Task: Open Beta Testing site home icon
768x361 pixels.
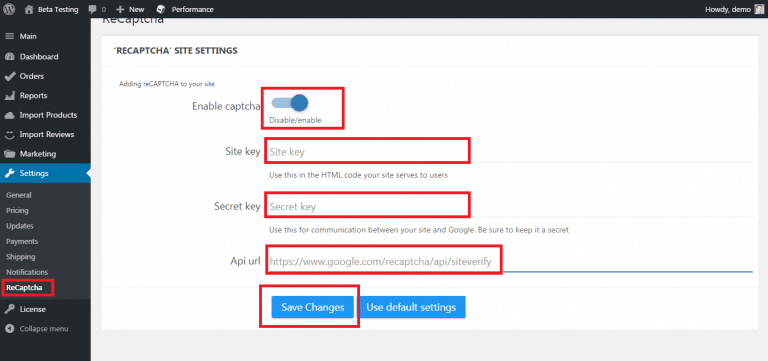Action: coord(29,9)
